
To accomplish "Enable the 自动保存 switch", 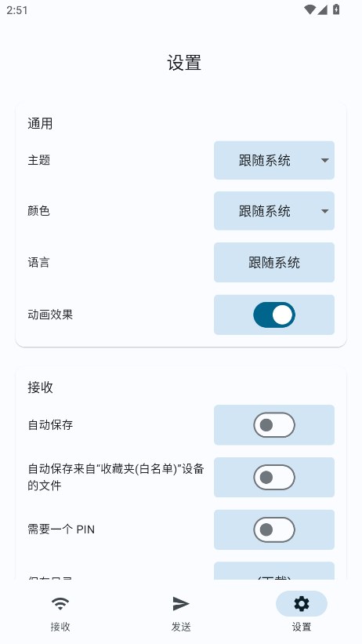I will coord(274,425).
